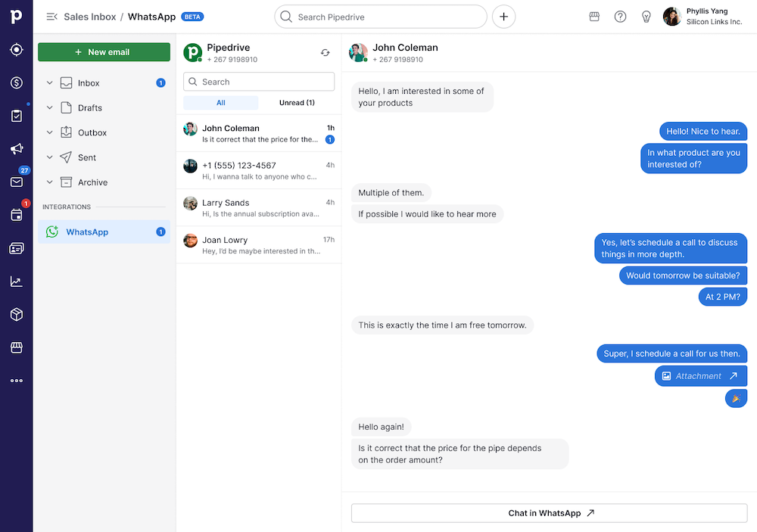This screenshot has width=757, height=532.
Task: Click WhatsApp breadcrumb title
Action: coord(151,17)
